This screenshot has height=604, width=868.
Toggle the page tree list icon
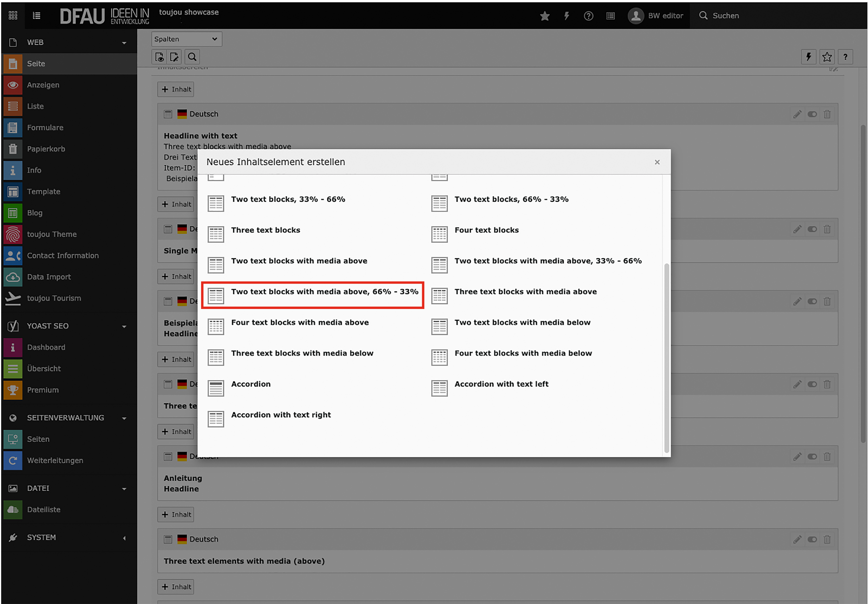[x=37, y=16]
